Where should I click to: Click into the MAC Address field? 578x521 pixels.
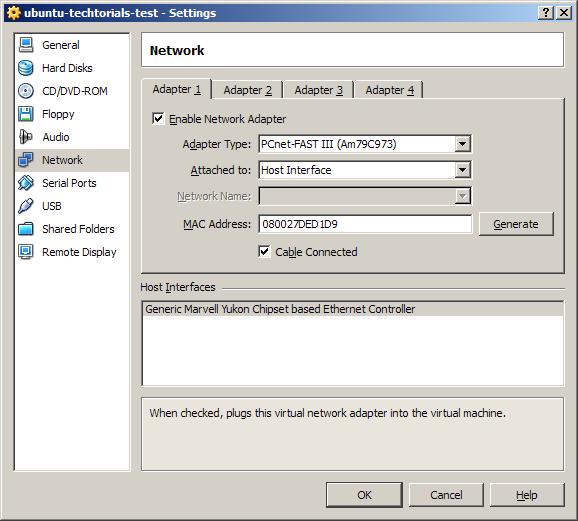pyautogui.click(x=365, y=224)
